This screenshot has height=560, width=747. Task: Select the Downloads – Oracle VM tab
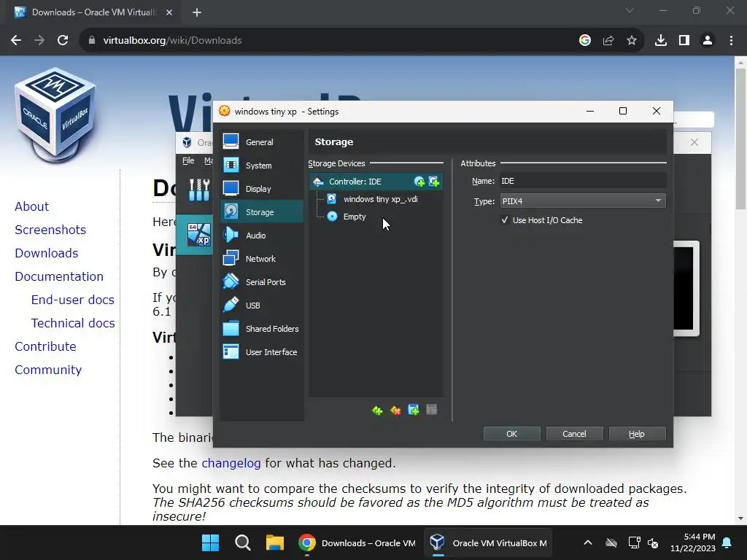93,12
